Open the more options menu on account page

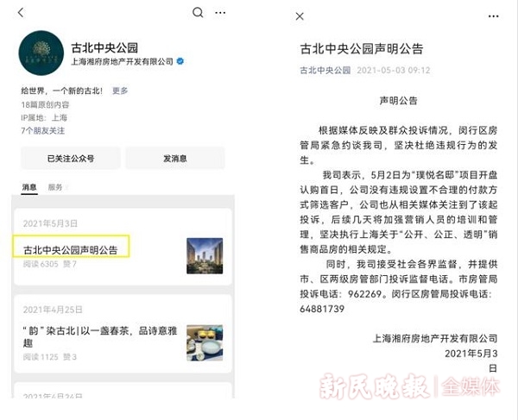click(x=220, y=13)
